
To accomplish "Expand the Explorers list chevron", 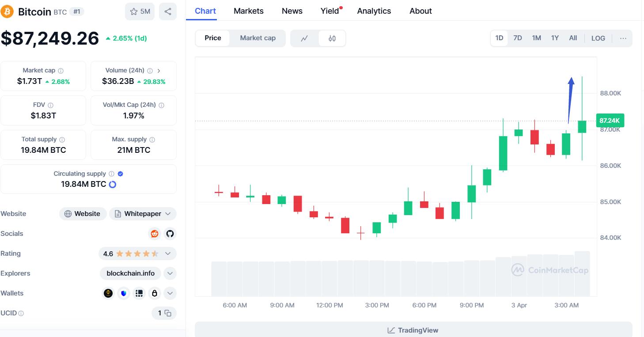I will (170, 273).
